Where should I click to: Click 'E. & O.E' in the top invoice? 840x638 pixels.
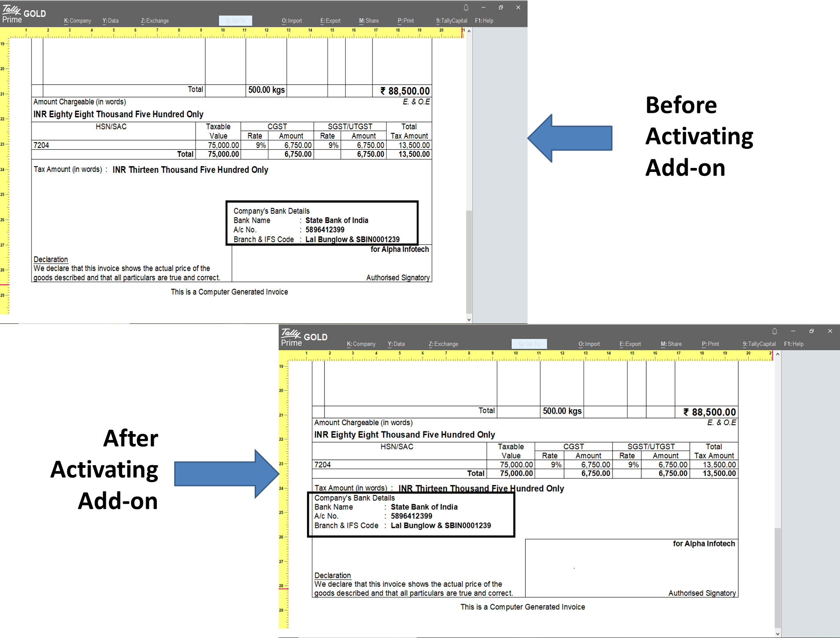click(x=416, y=102)
